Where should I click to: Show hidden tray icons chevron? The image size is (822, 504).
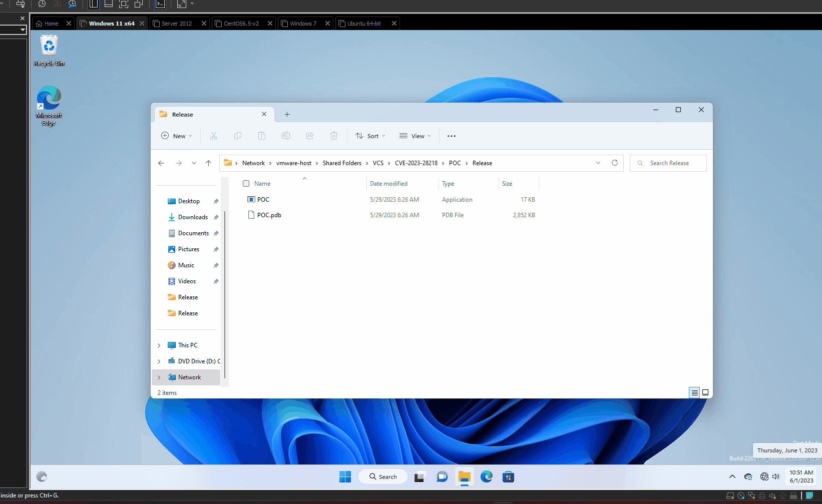pos(732,476)
